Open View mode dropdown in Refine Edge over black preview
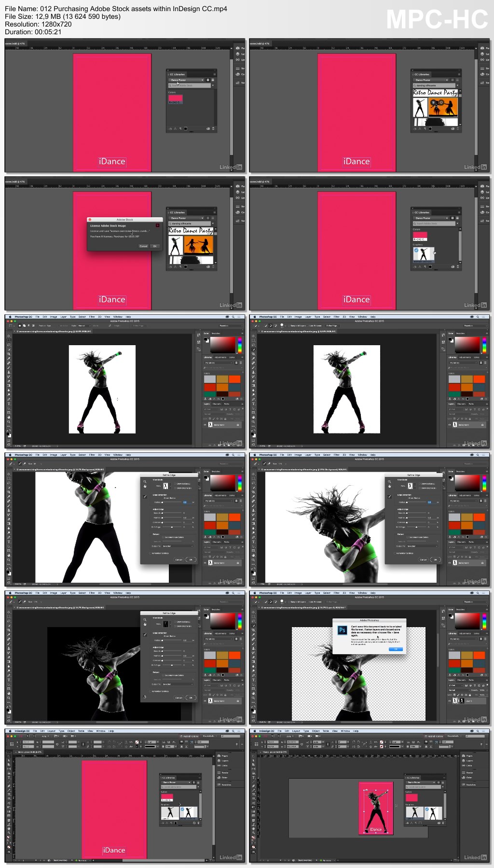This screenshot has width=494, height=868. (167, 624)
